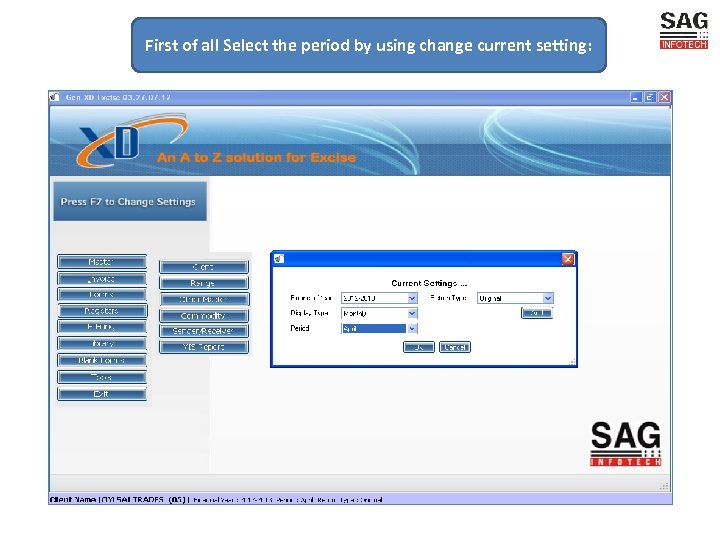Open the Blank Forms menu button
Viewport: 720px width, 540px height.
point(102,360)
